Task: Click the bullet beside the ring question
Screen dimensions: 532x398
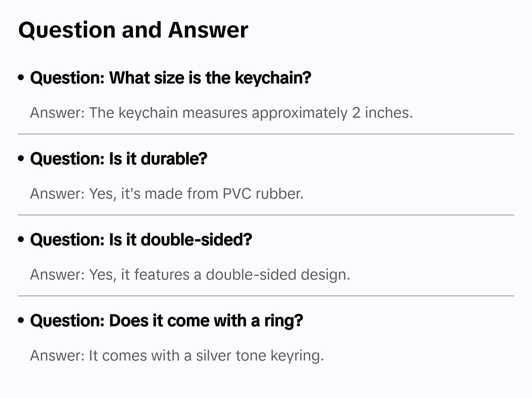Action: point(21,320)
